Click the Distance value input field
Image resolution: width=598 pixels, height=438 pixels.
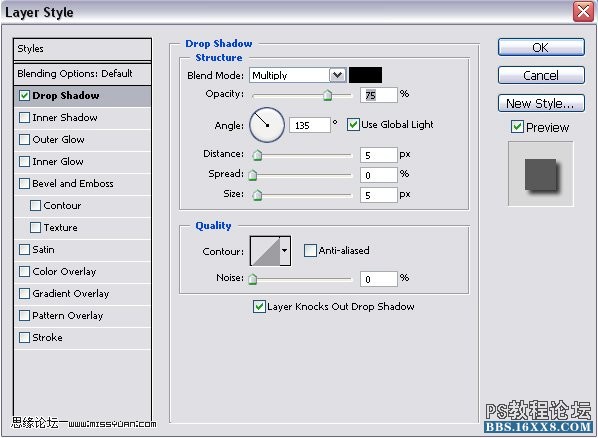379,155
